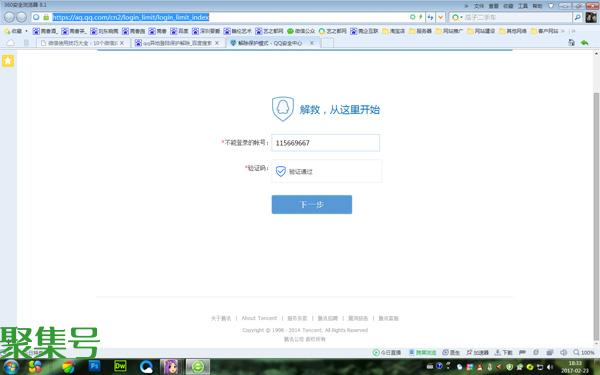Switch to the QQ安全中心 tab
Screen dimensions: 600x375
(271, 43)
